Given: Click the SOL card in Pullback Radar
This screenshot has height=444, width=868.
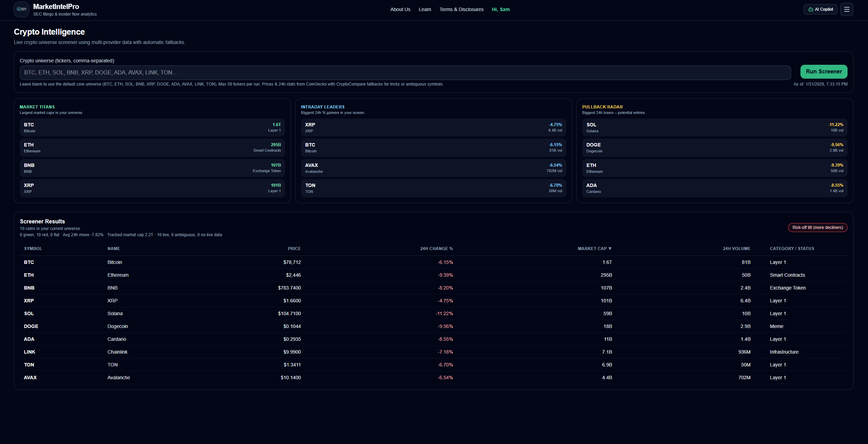Looking at the screenshot, I should (x=714, y=127).
